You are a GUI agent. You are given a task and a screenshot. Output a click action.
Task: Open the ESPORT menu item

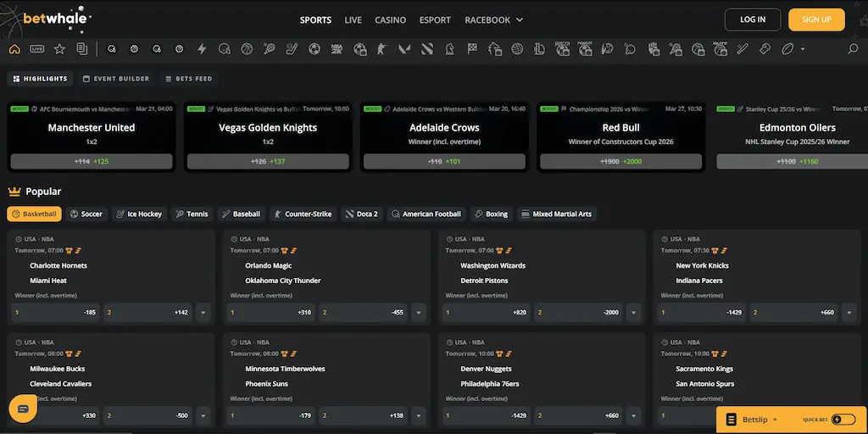435,20
